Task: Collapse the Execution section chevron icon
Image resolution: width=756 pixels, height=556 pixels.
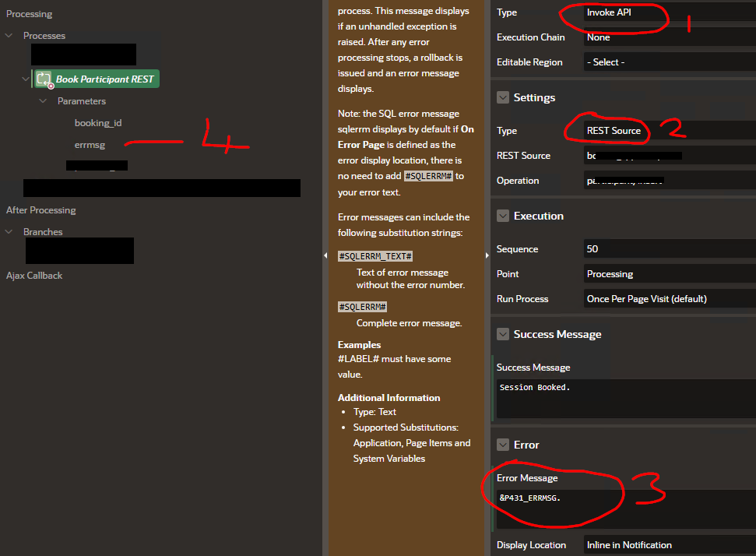Action: 503,216
